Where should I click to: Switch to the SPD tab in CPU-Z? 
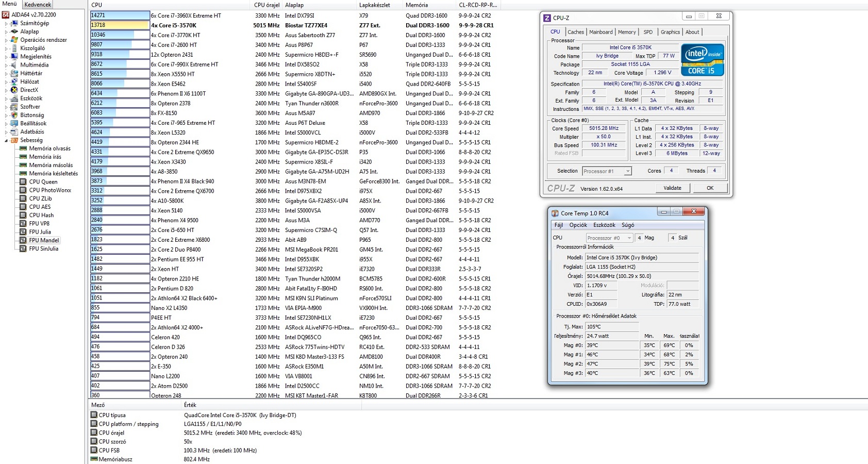point(648,32)
